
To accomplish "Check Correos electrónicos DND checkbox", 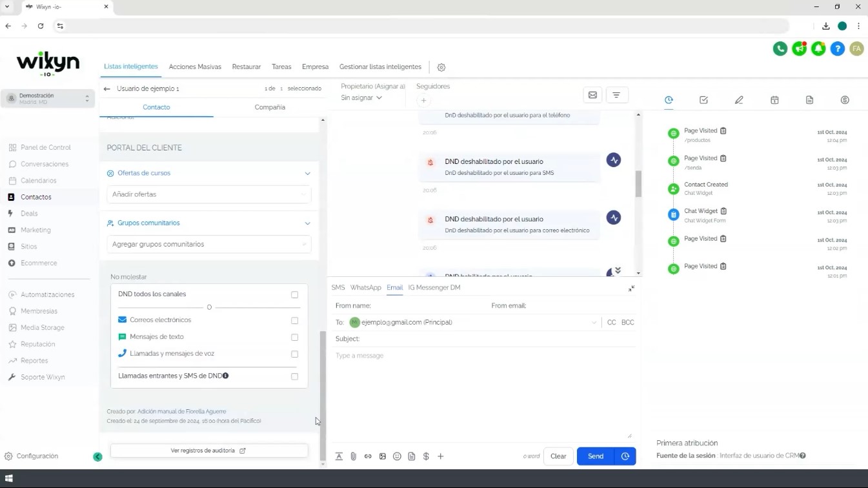I will pyautogui.click(x=294, y=320).
